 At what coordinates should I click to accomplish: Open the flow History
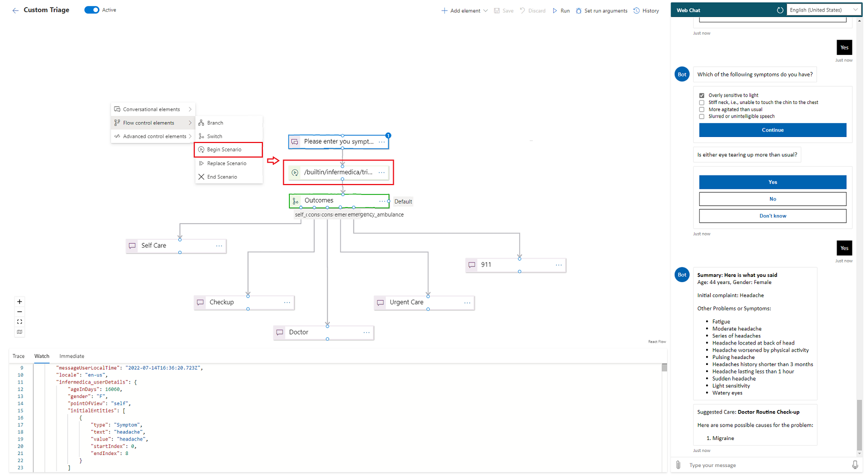pos(646,10)
